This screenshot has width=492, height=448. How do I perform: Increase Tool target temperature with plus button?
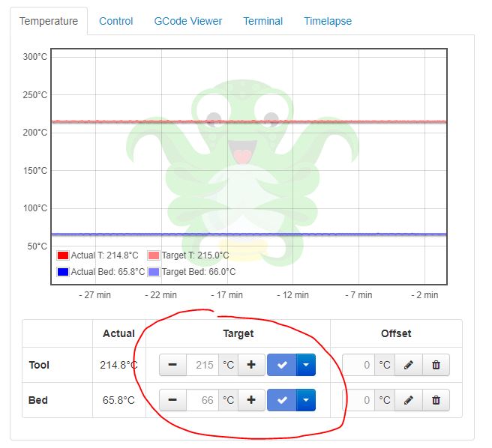point(251,366)
